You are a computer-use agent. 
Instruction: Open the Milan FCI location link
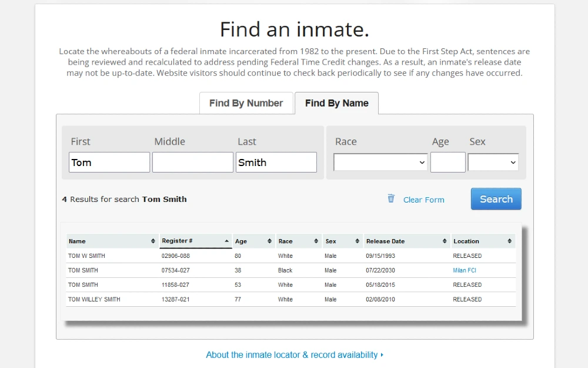click(x=465, y=270)
